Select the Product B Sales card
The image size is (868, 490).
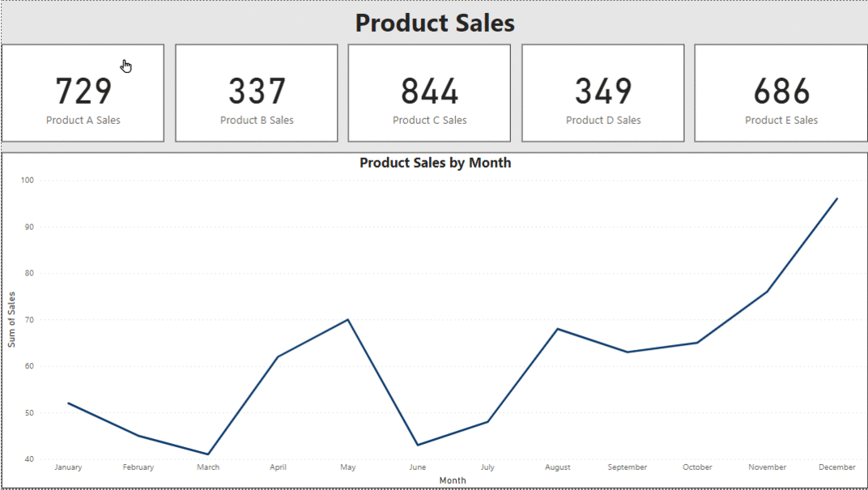pyautogui.click(x=256, y=92)
